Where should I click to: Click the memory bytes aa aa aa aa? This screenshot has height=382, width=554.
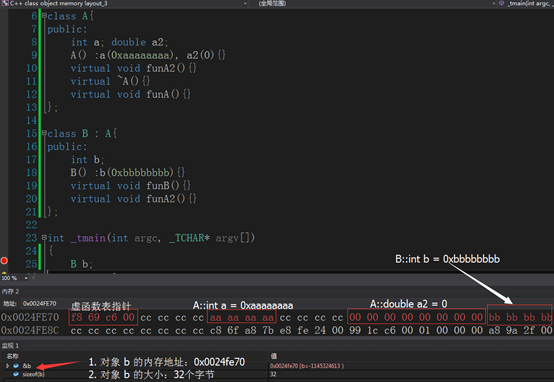pos(242,317)
